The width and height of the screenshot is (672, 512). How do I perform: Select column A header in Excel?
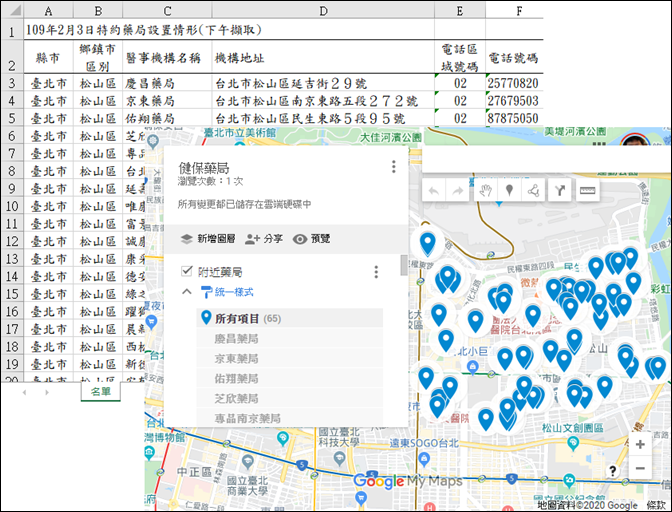click(x=48, y=10)
